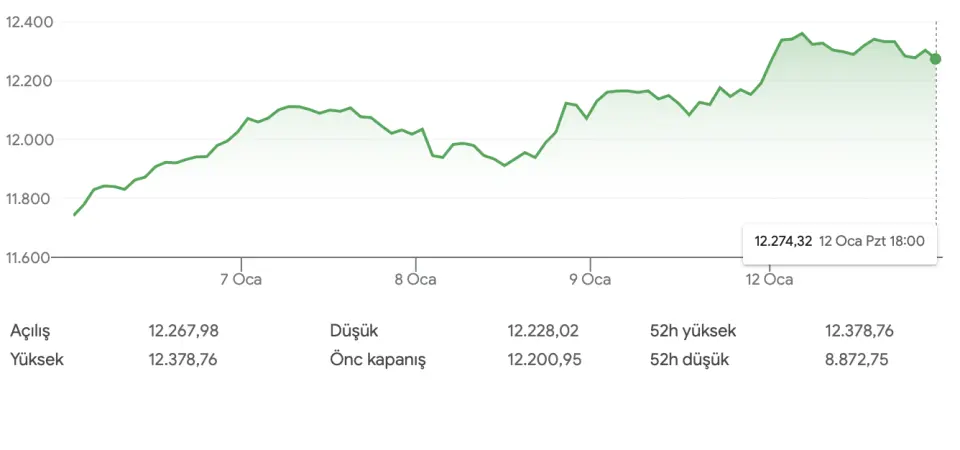Select the 8 Oca date on the axis
Image resolution: width=960 pixels, height=450 pixels.
pos(414,280)
